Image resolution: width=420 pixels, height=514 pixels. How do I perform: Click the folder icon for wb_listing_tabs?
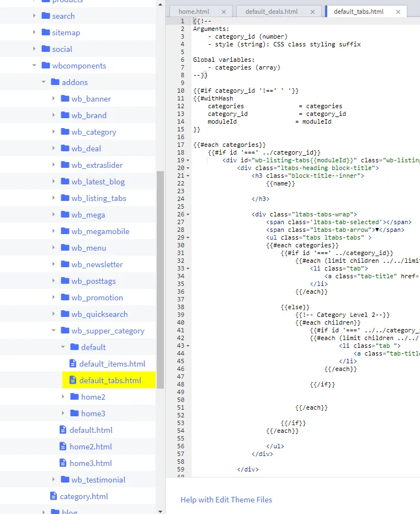click(64, 198)
